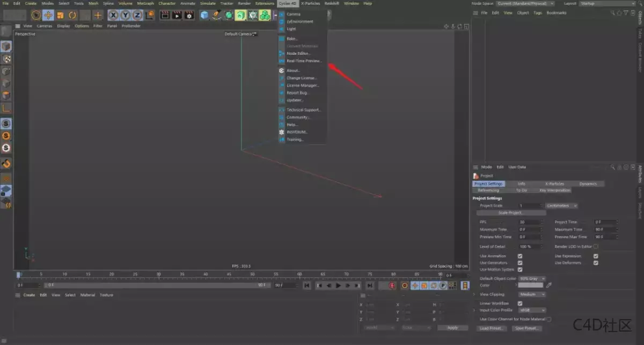Screen dimensions: 644x345
Task: Lock the X axis with the X icon
Action: [113, 15]
